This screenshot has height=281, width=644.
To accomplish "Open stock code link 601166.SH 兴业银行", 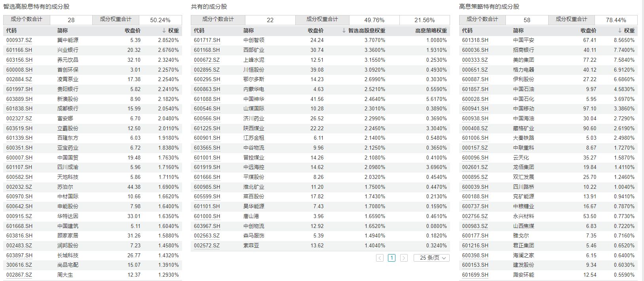I will click(19, 50).
